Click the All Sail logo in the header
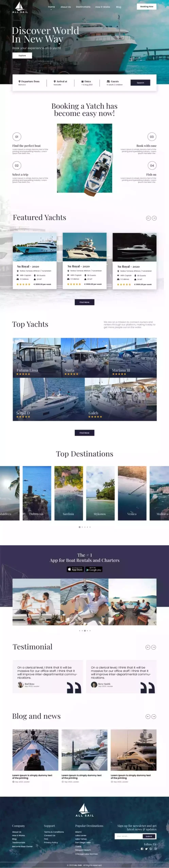The height and width of the screenshot is (868, 169). [20, 7]
